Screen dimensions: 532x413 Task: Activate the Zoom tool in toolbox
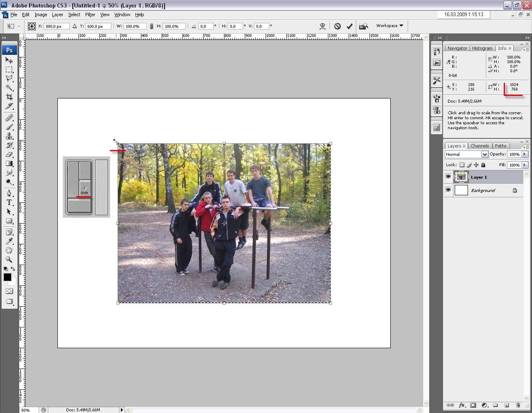(x=9, y=260)
